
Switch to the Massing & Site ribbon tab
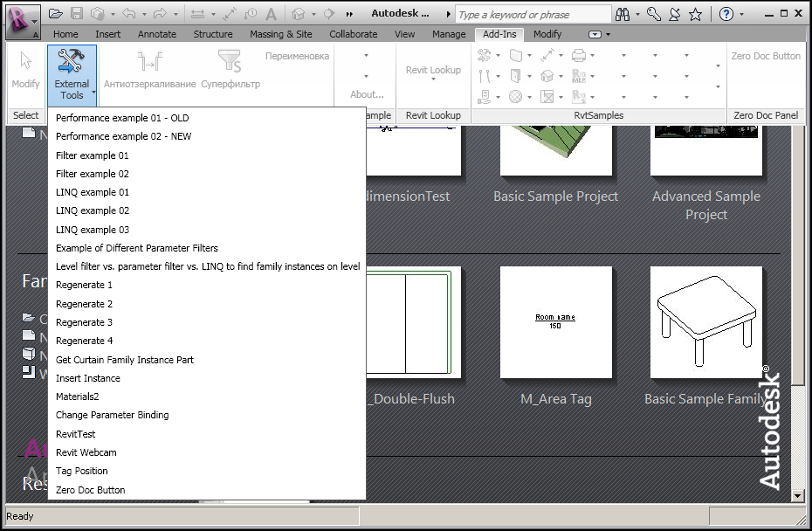[280, 34]
